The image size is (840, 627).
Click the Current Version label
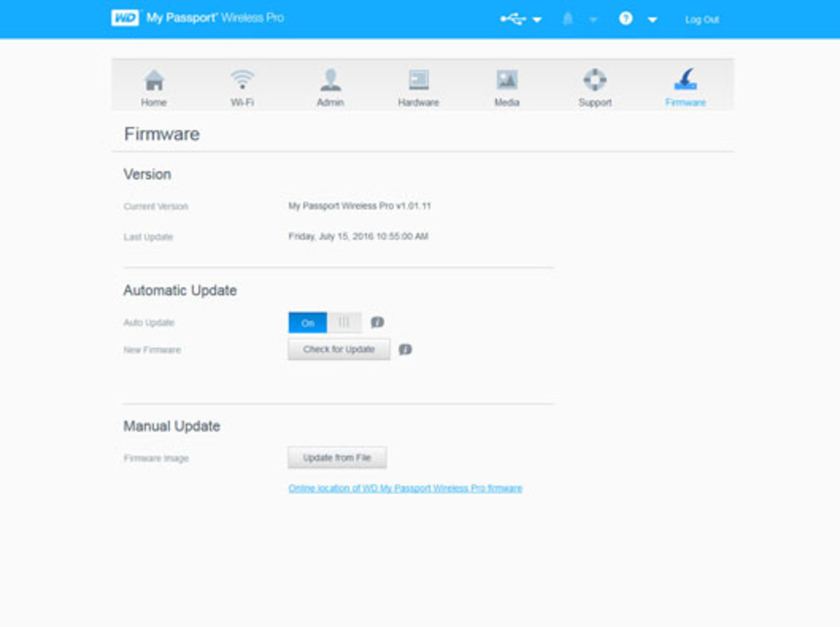click(156, 207)
